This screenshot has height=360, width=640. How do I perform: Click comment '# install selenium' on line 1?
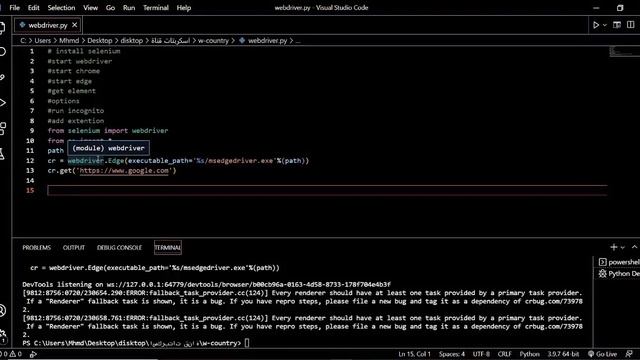pos(84,51)
